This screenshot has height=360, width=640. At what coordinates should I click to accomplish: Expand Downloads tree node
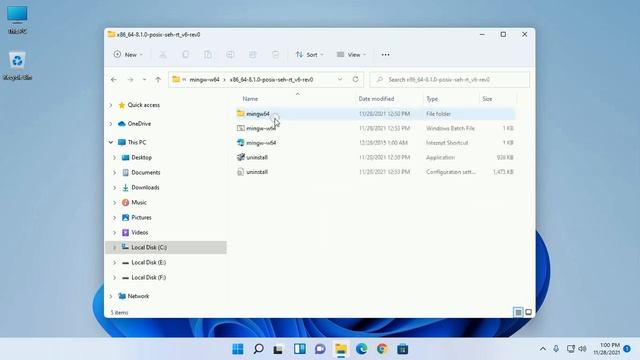114,188
